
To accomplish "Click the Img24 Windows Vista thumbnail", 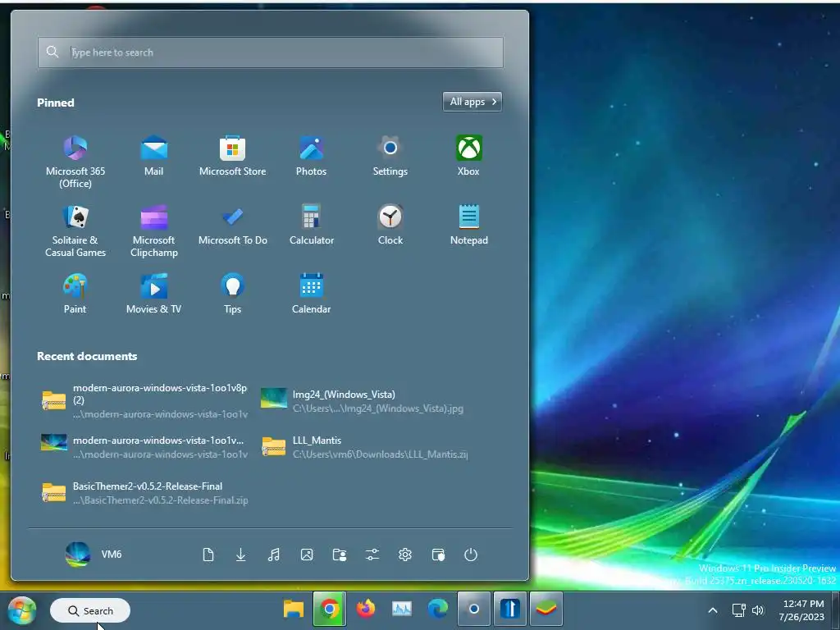I will (274, 398).
